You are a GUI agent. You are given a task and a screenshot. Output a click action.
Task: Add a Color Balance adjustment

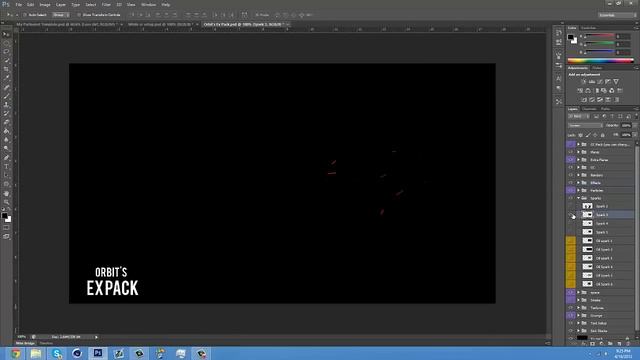[x=588, y=91]
